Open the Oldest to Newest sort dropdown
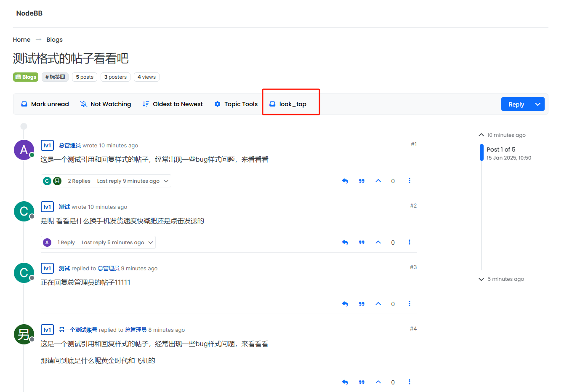 coord(173,104)
